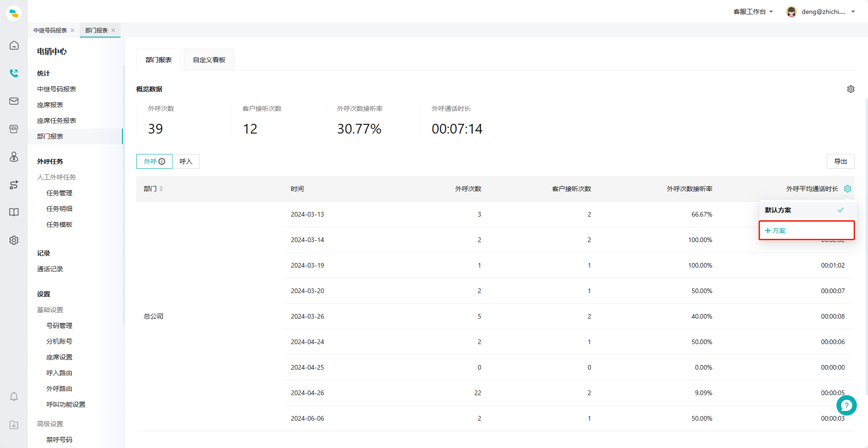Open the ticket icon in left rail

(14, 129)
